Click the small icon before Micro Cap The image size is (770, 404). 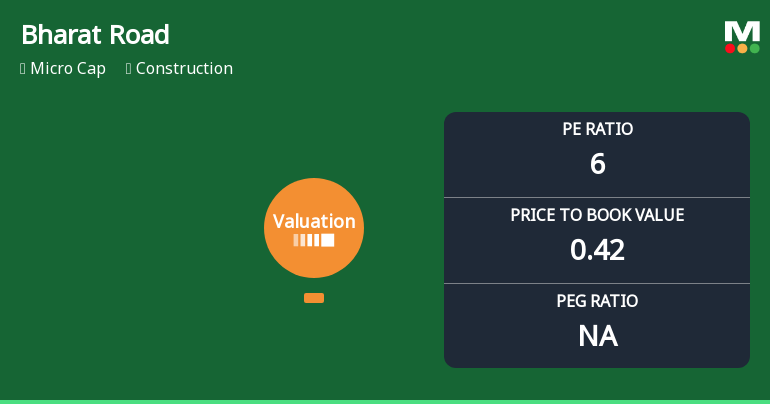pos(23,69)
